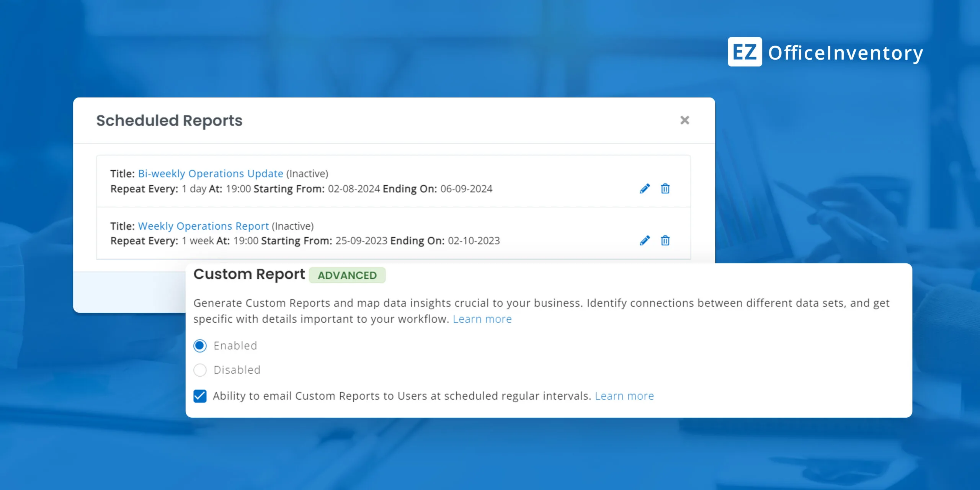The width and height of the screenshot is (980, 490).
Task: Edit the Weekly Operations Report schedule
Action: 645,240
